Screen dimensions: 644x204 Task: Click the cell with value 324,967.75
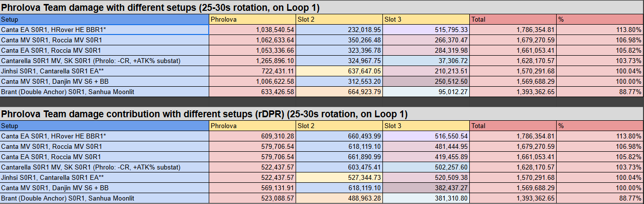coord(340,61)
